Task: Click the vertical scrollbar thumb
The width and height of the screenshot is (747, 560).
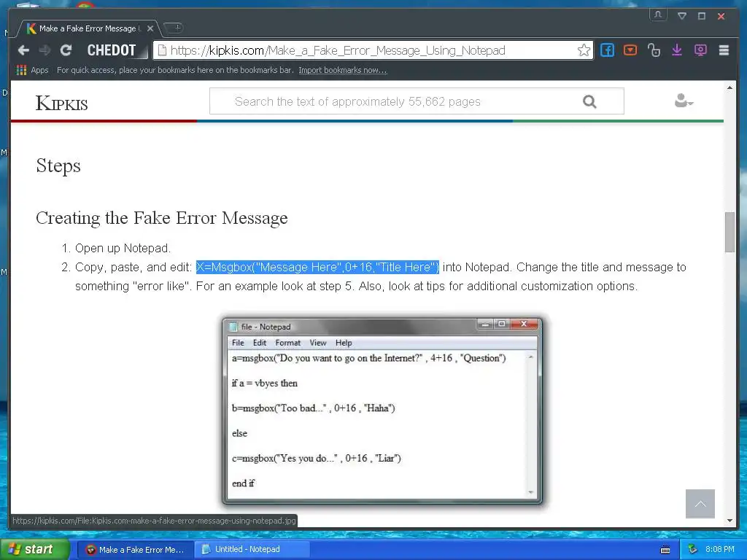Action: 729,233
